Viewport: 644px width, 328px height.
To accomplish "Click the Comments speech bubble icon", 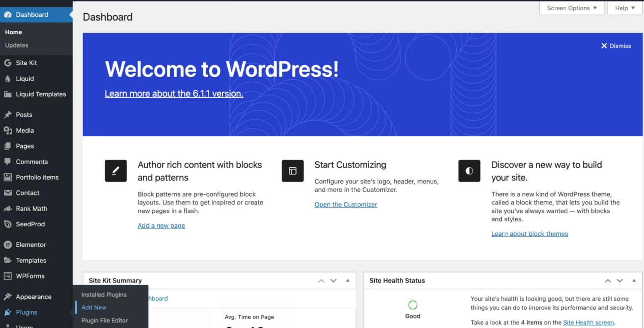I will (7, 162).
